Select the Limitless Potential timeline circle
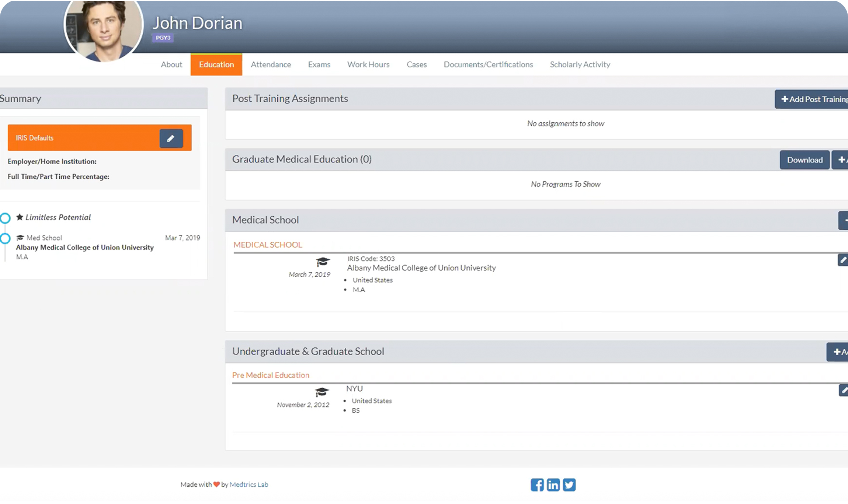Screen dimensions: 848x504 [x=5, y=218]
